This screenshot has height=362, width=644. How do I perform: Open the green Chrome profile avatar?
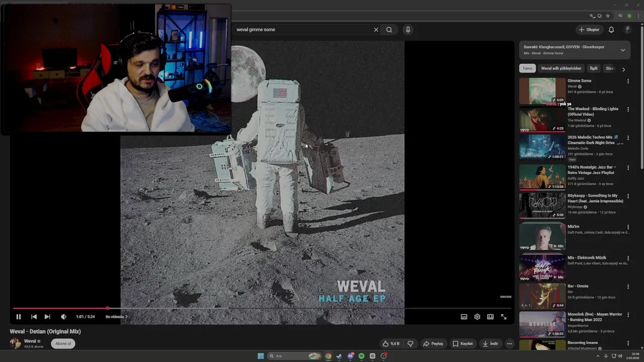click(x=629, y=16)
